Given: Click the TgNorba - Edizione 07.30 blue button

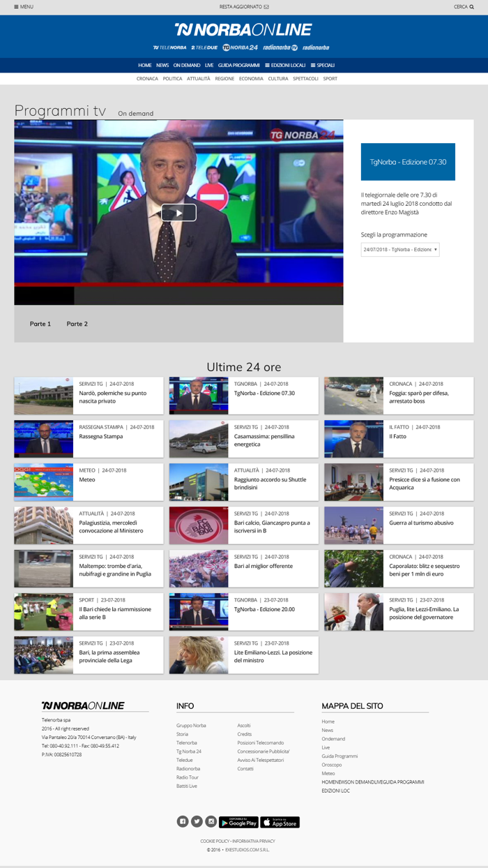Looking at the screenshot, I should 408,162.
